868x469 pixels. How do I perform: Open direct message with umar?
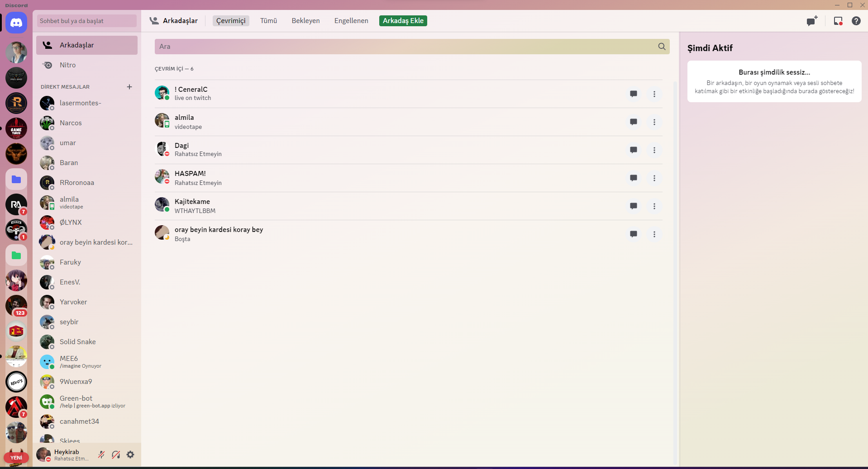click(87, 143)
